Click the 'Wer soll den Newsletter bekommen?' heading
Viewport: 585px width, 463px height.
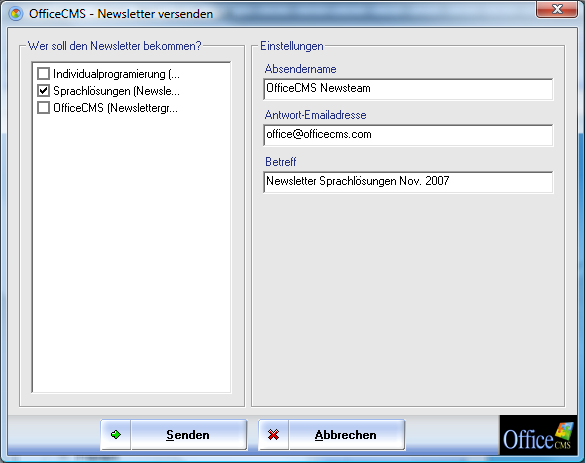[x=115, y=46]
